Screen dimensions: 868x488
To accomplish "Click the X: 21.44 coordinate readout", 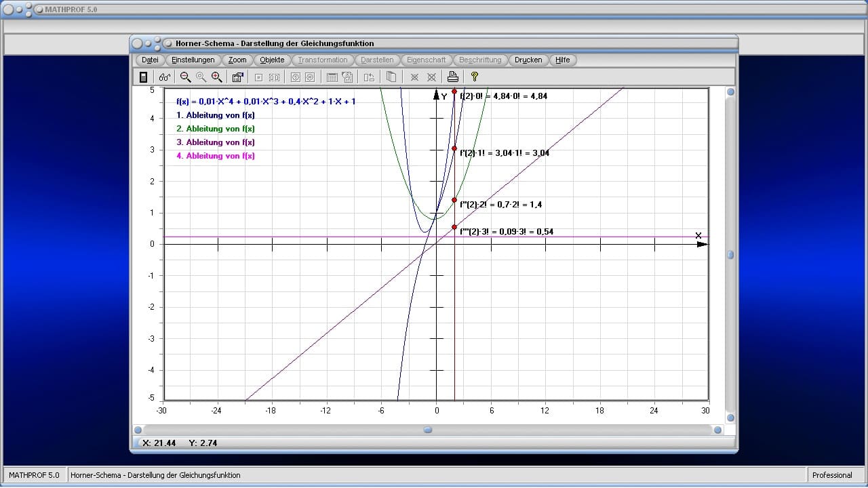I will 159,443.
